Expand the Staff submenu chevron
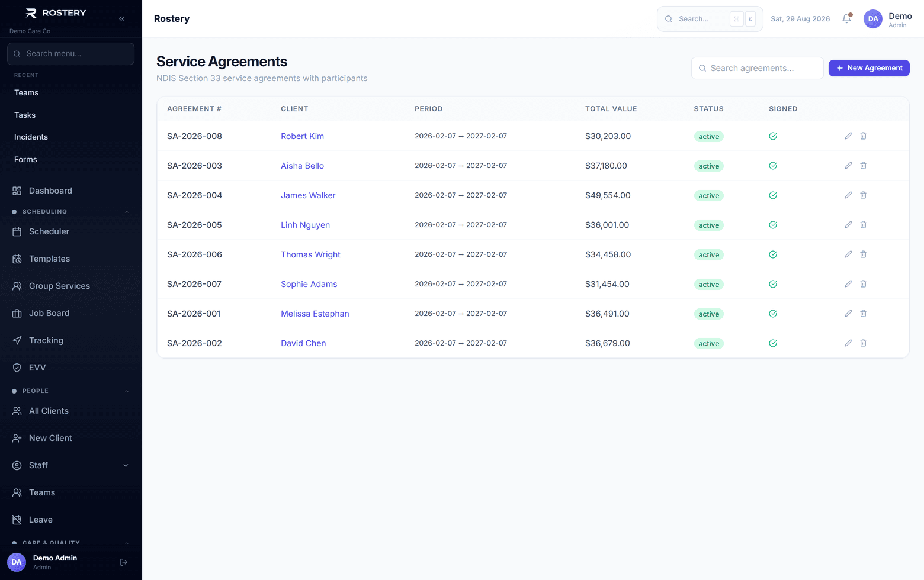This screenshot has height=580, width=924. 126,466
